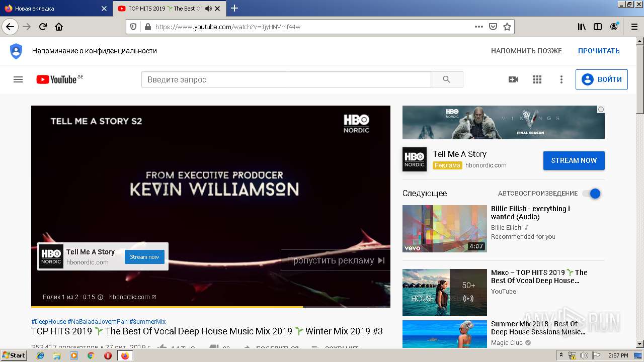This screenshot has width=644, height=362.
Task: Open Firefox account icon
Action: [x=614, y=27]
